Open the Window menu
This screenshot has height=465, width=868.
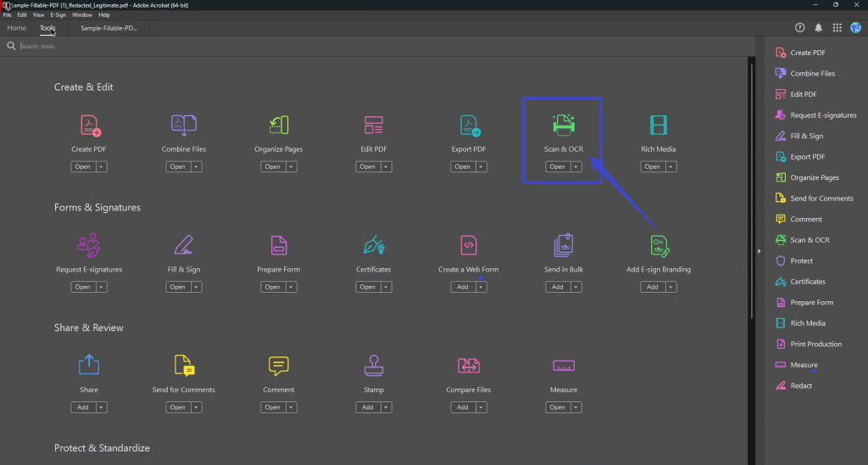(x=82, y=15)
